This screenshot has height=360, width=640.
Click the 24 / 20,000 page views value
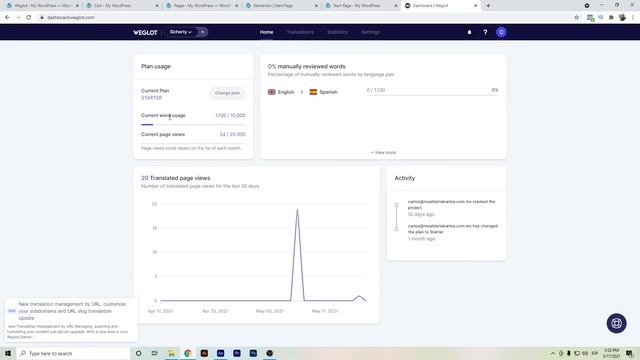pyautogui.click(x=232, y=134)
